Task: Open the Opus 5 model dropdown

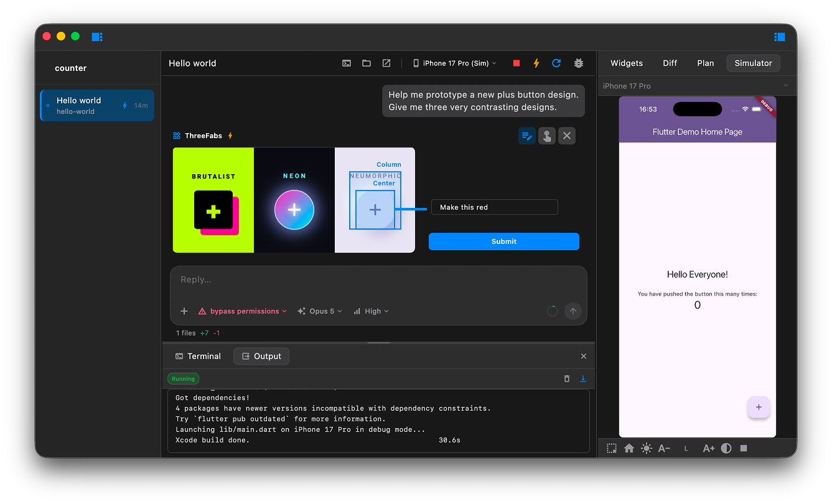Action: pyautogui.click(x=320, y=311)
